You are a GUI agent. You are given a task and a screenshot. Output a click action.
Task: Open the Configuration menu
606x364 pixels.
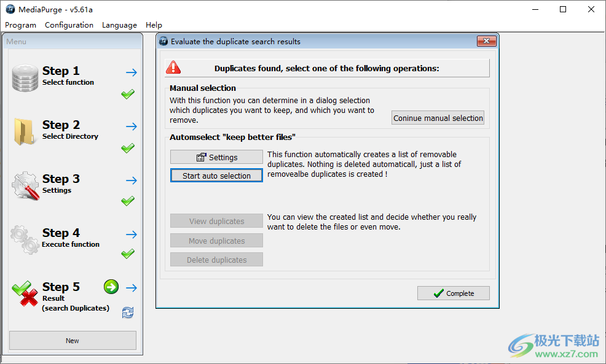point(69,25)
